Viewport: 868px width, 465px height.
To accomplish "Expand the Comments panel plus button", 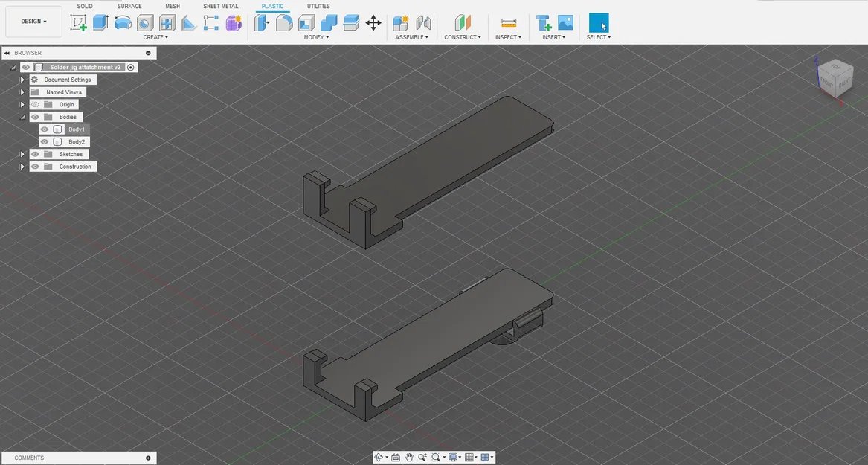I will point(148,458).
